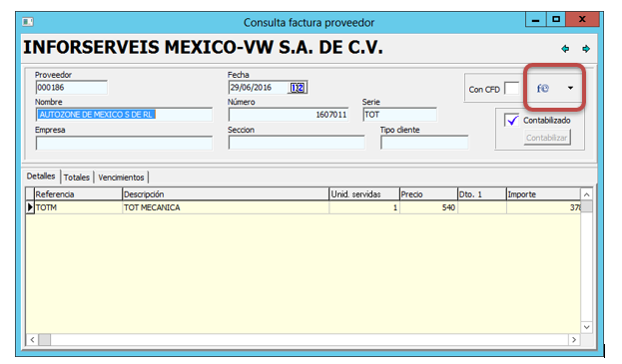Click the vertical scrollbar down arrow
Image resolution: width=622 pixels, height=364 pixels.
click(587, 327)
